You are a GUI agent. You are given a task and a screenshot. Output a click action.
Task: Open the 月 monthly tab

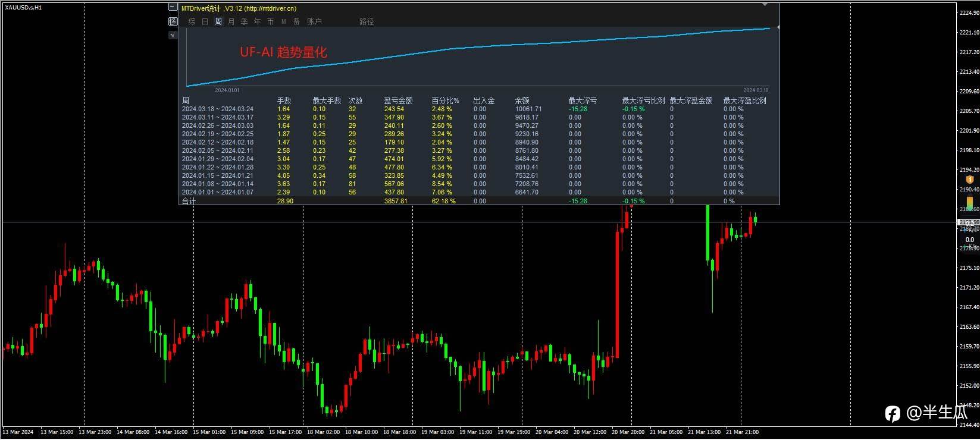click(x=231, y=21)
